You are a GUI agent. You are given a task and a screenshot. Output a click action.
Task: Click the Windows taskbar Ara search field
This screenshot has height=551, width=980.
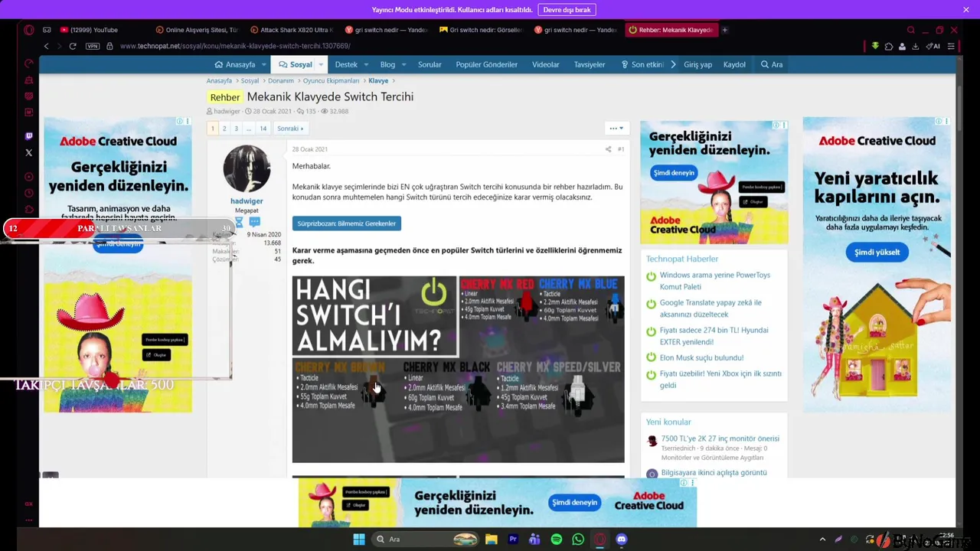425,539
